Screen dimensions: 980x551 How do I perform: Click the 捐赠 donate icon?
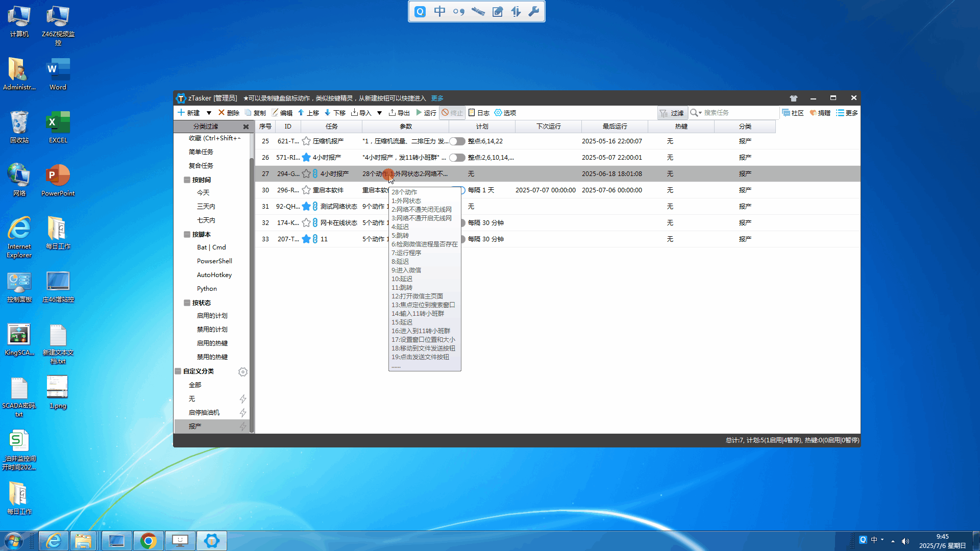click(x=820, y=113)
